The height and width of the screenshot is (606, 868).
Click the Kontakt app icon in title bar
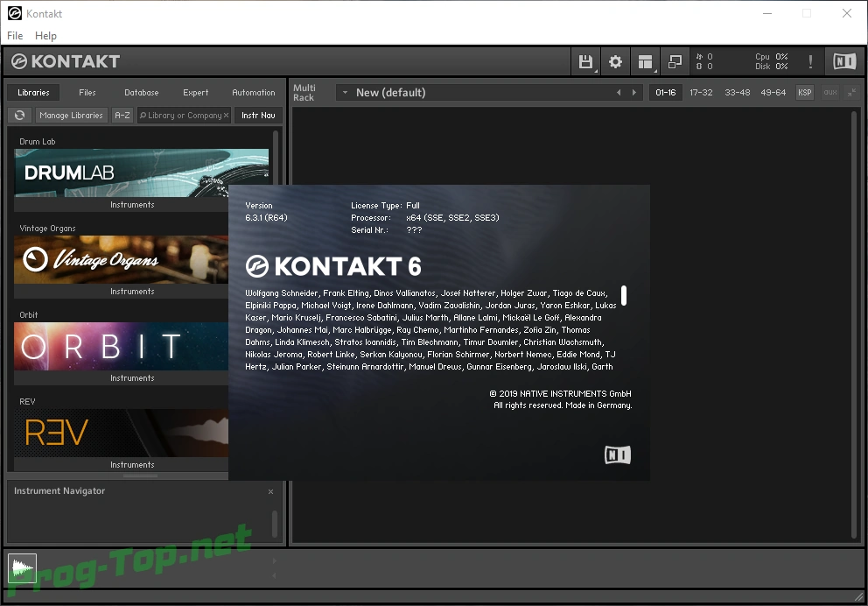[14, 13]
